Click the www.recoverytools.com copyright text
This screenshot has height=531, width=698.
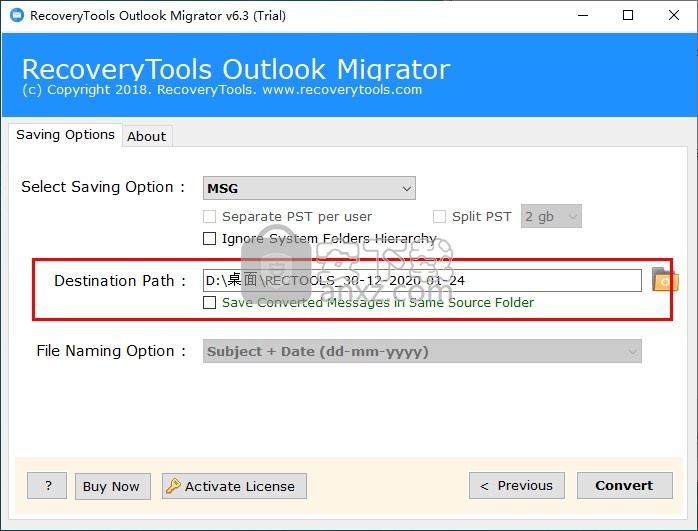pyautogui.click(x=222, y=89)
